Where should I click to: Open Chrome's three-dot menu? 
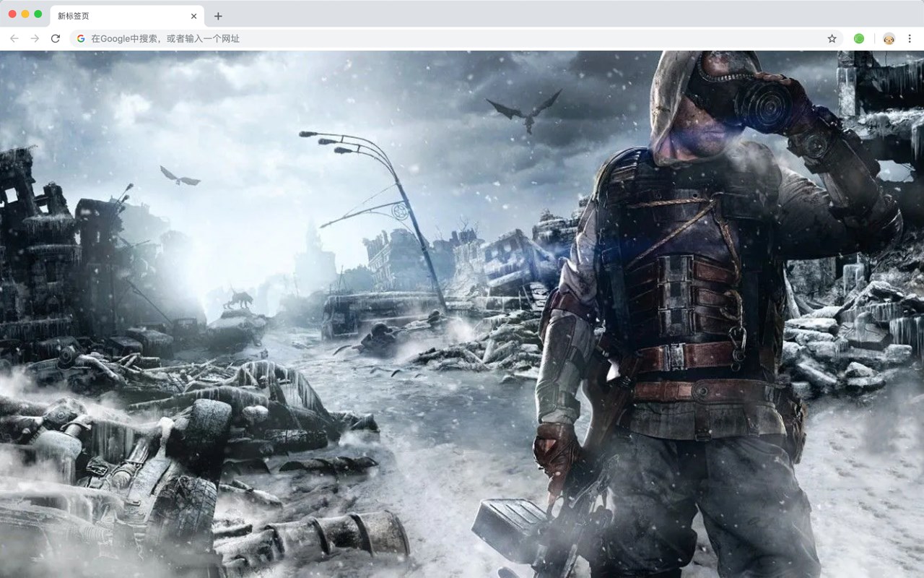pyautogui.click(x=910, y=38)
